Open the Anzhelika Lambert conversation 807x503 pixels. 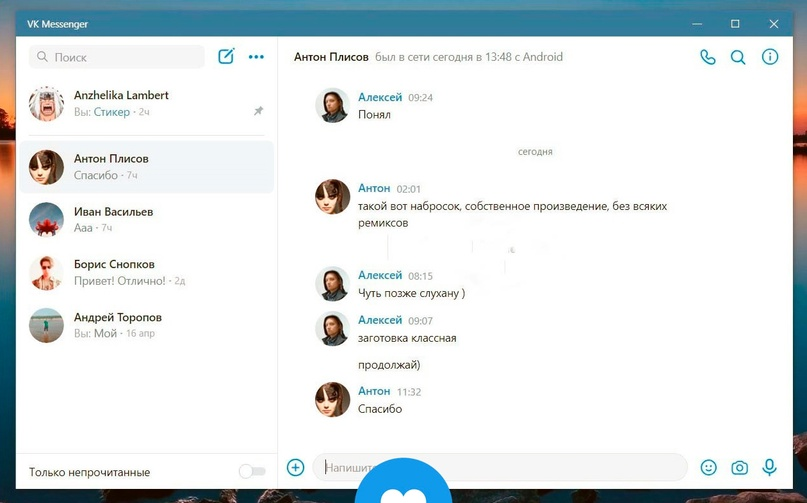click(x=147, y=103)
